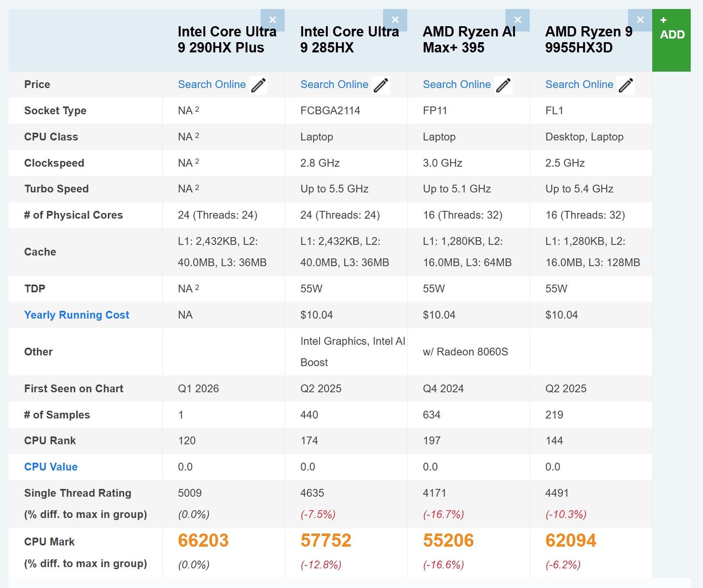The image size is (703, 588).
Task: Open the CPU Value link
Action: pos(50,466)
